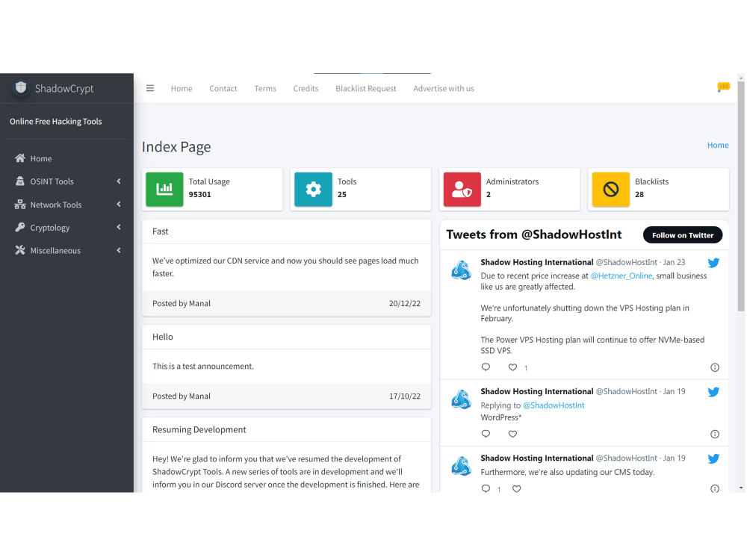Click the Home breadcrumb link

717,145
